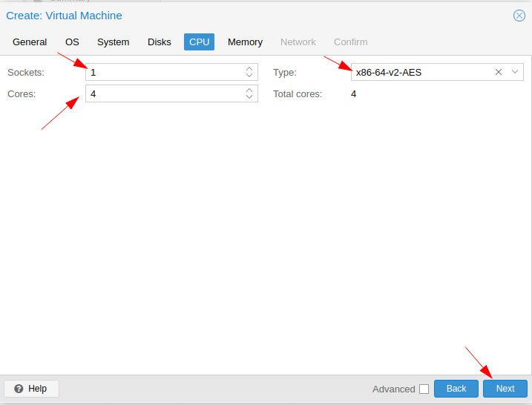The image size is (532, 405).
Task: Increase Sockets with the up arrow
Action: [x=249, y=68]
